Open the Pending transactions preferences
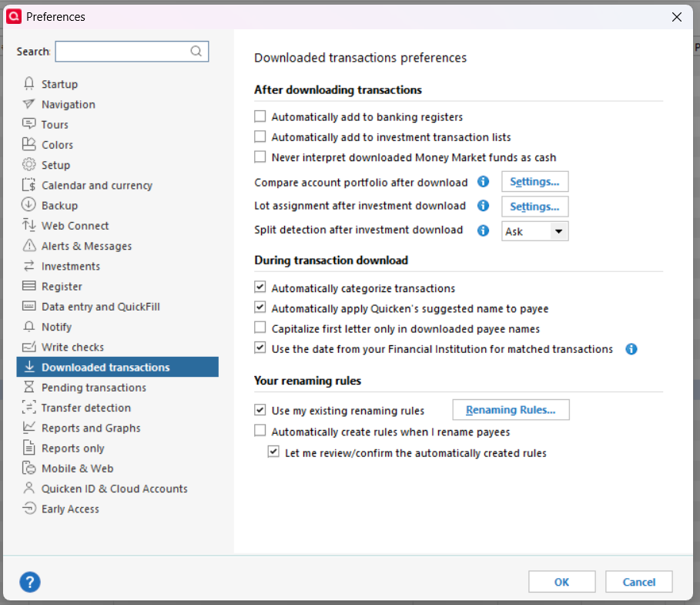700x605 pixels. tap(94, 388)
